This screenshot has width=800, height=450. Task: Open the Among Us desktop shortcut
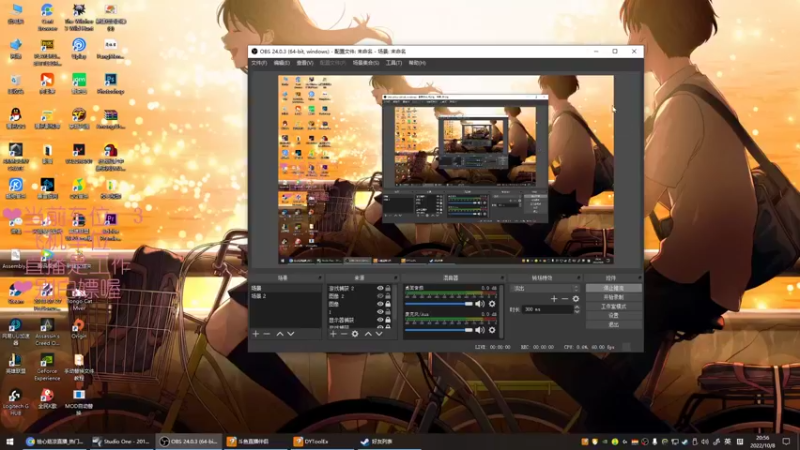coord(111,157)
